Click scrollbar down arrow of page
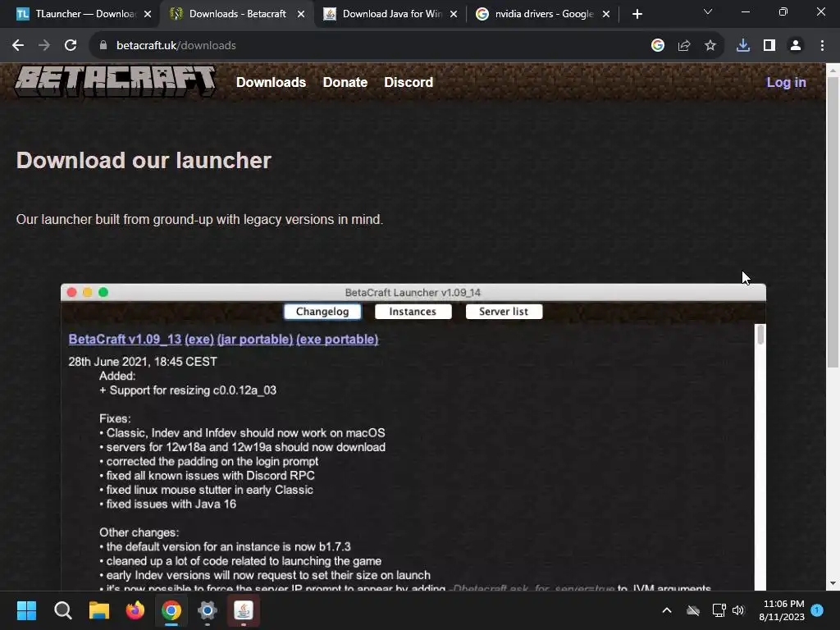Image resolution: width=840 pixels, height=630 pixels. (x=833, y=583)
